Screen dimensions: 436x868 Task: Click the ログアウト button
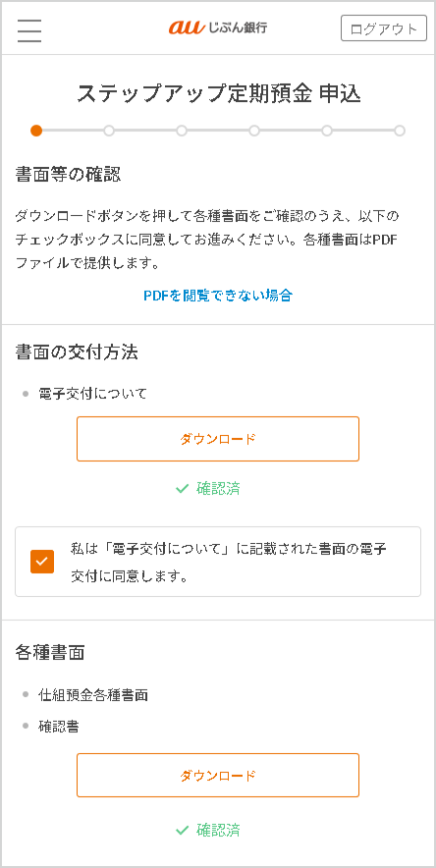383,28
